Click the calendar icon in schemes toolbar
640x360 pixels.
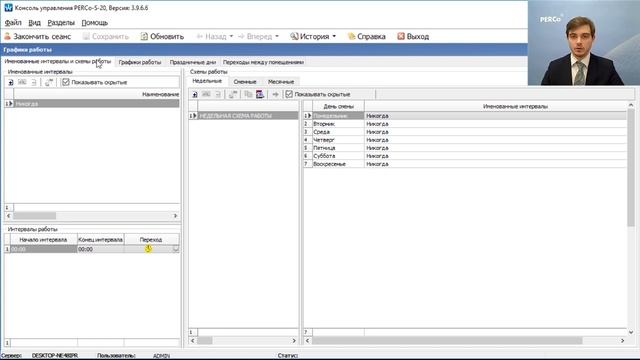point(260,94)
